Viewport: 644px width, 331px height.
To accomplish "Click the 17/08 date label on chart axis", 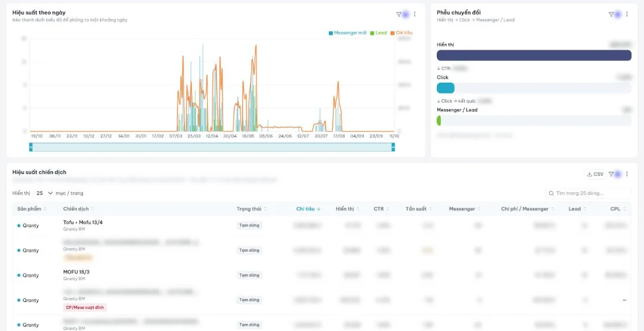I will click(339, 136).
